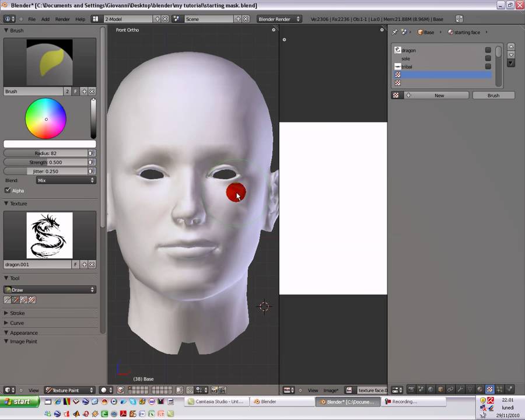
Task: Open the Object properties cube tab
Action: 440,389
